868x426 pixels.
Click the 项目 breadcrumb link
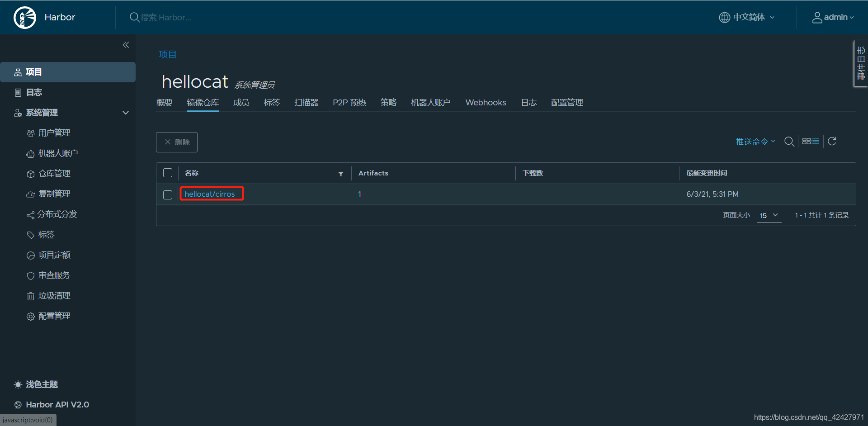pos(168,54)
